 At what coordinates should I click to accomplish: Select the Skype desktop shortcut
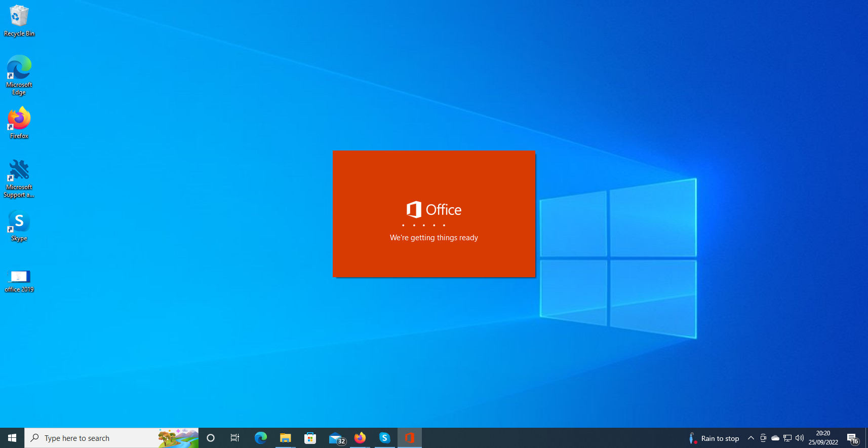[19, 226]
